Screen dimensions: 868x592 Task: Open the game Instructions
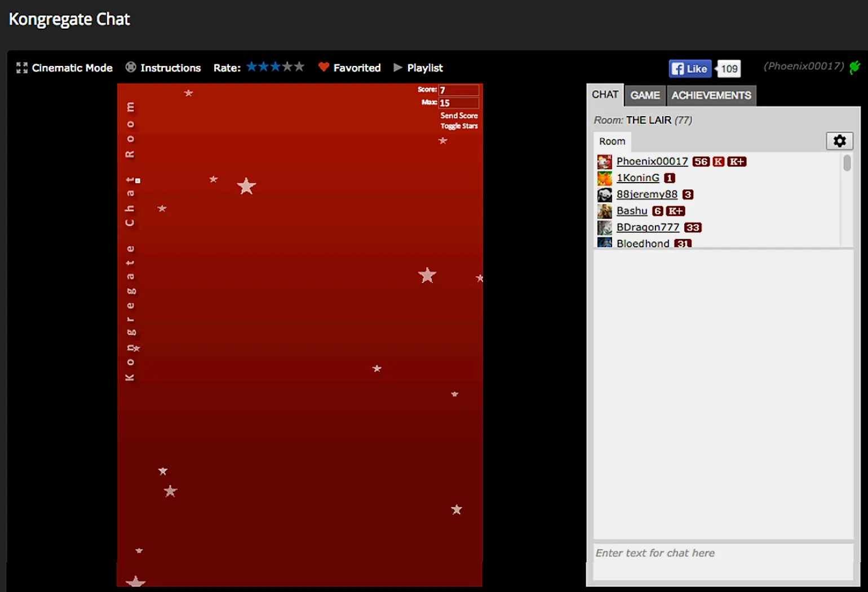coord(163,68)
